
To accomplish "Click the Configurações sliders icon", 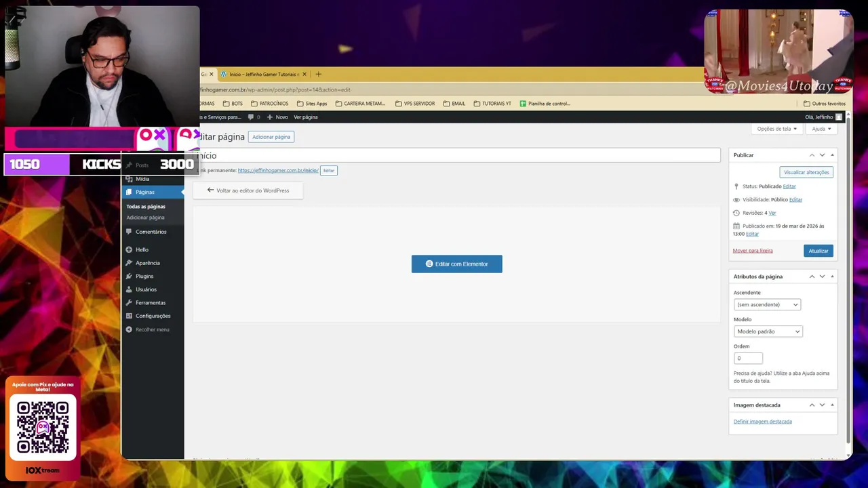I will [x=129, y=316].
